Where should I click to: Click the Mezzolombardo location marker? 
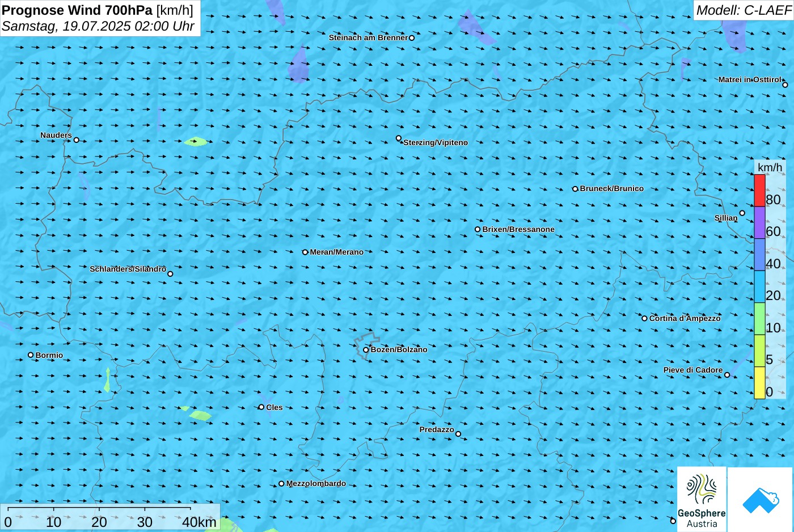281,484
